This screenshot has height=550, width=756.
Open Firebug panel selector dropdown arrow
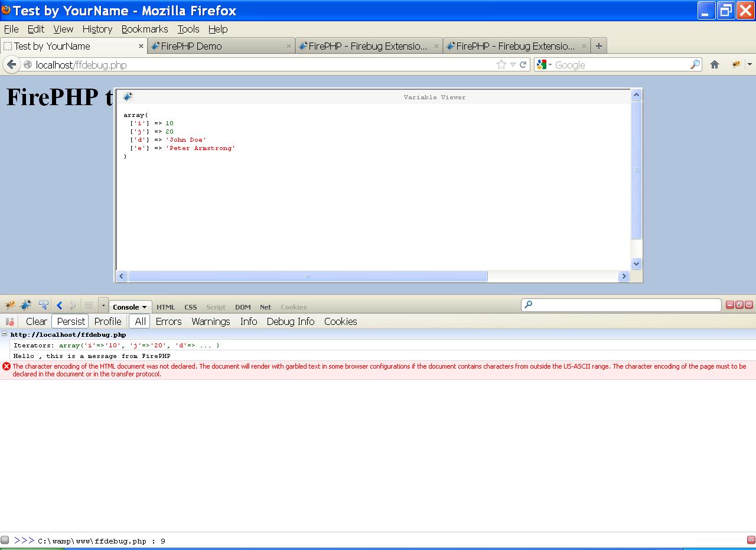[x=103, y=305]
